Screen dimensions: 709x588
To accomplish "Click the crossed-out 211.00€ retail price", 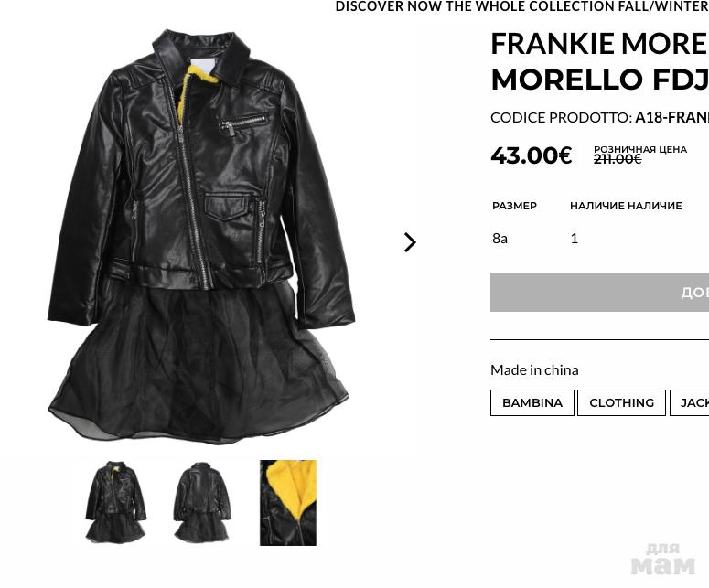I will pyautogui.click(x=618, y=159).
